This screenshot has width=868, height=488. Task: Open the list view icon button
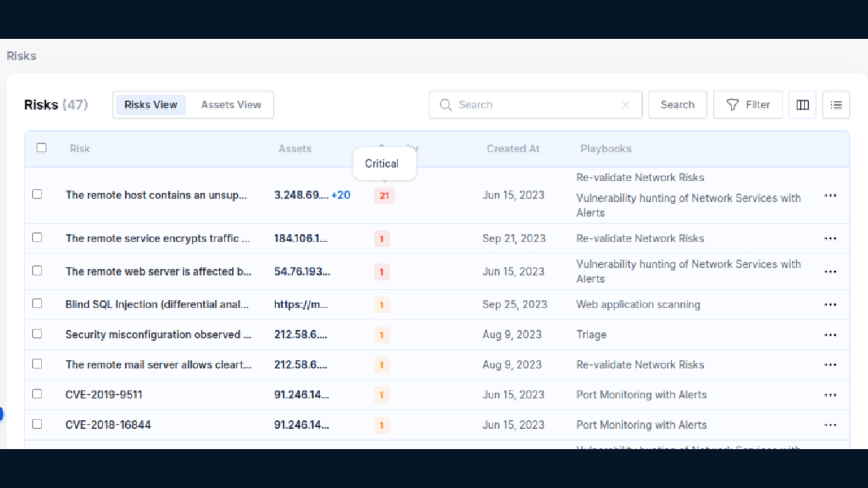pos(836,105)
